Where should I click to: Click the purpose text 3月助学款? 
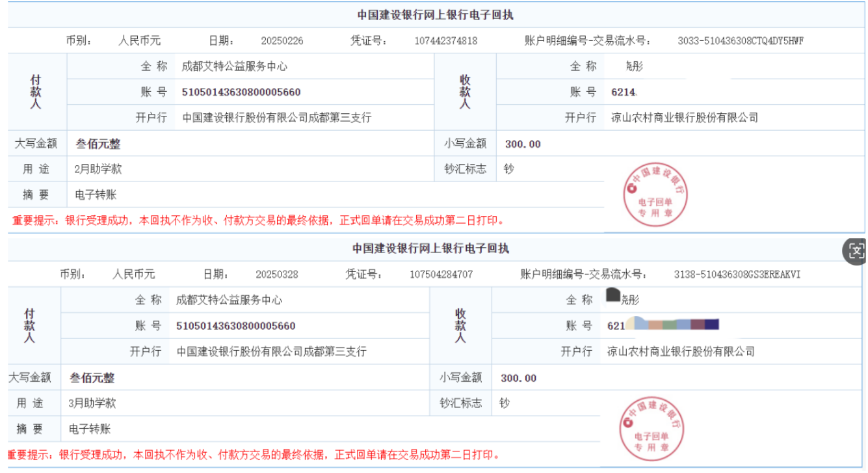(x=92, y=403)
